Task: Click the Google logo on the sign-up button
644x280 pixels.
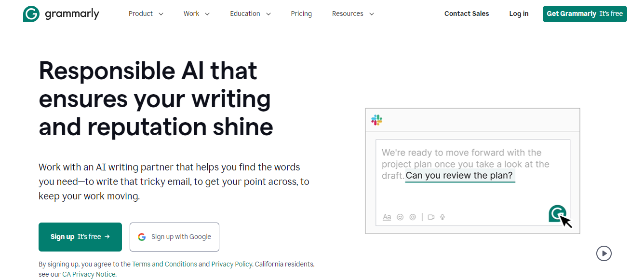Action: pyautogui.click(x=142, y=237)
